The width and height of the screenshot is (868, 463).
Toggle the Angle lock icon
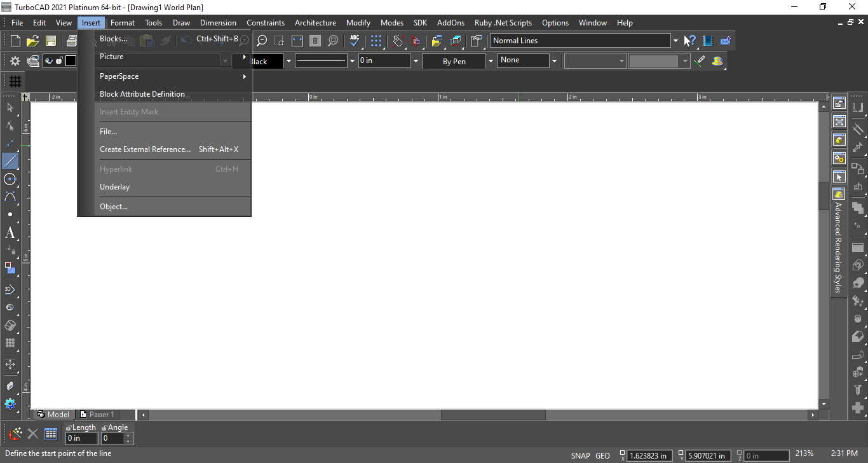click(104, 427)
